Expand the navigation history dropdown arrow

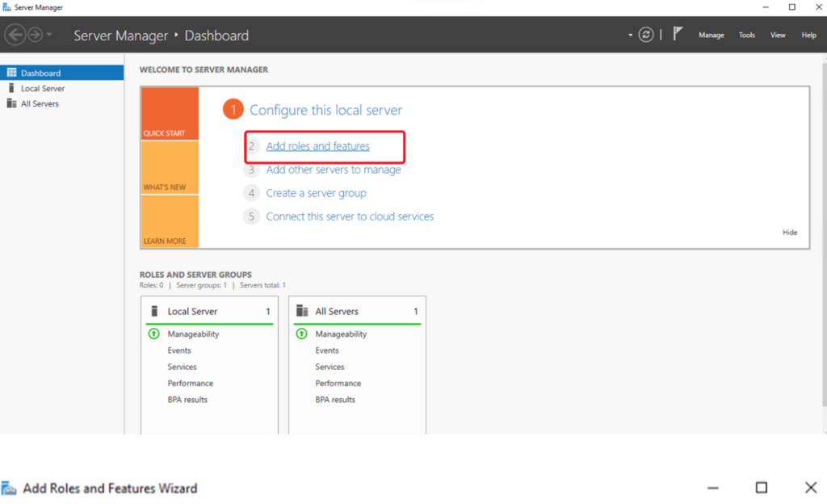[50, 36]
